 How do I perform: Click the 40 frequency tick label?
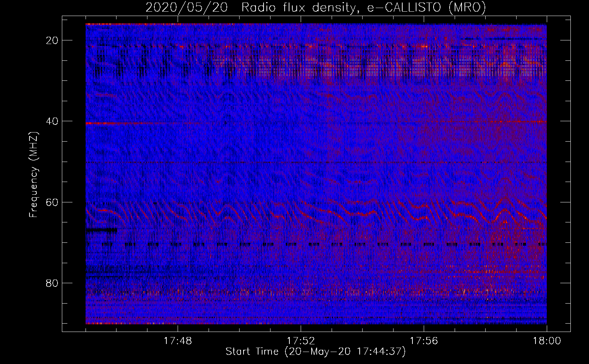tap(52, 121)
